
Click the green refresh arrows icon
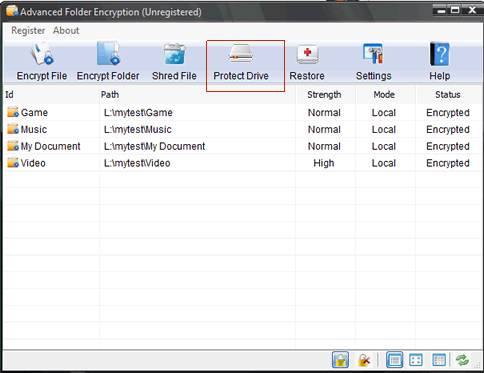(x=462, y=360)
